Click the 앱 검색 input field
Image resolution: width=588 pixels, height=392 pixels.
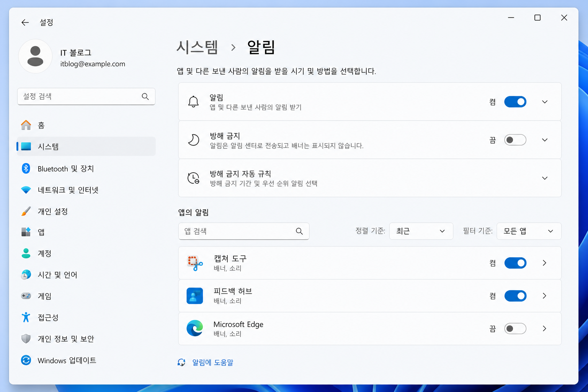pyautogui.click(x=244, y=231)
